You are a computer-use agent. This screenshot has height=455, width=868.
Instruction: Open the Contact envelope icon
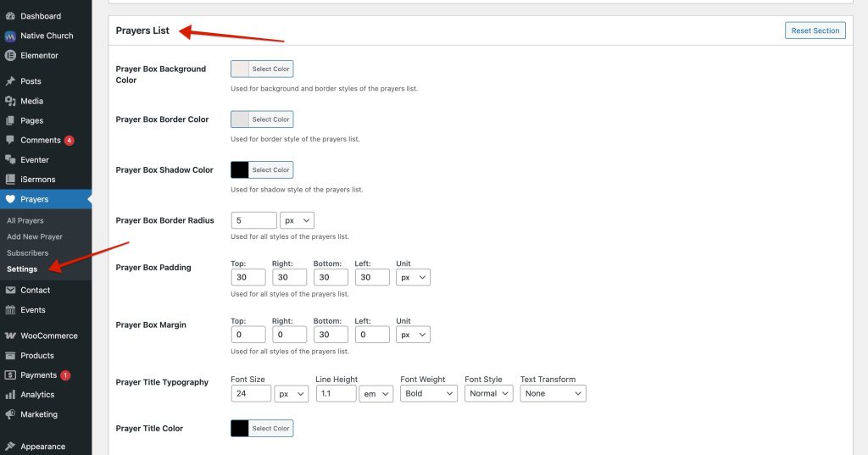click(x=10, y=290)
